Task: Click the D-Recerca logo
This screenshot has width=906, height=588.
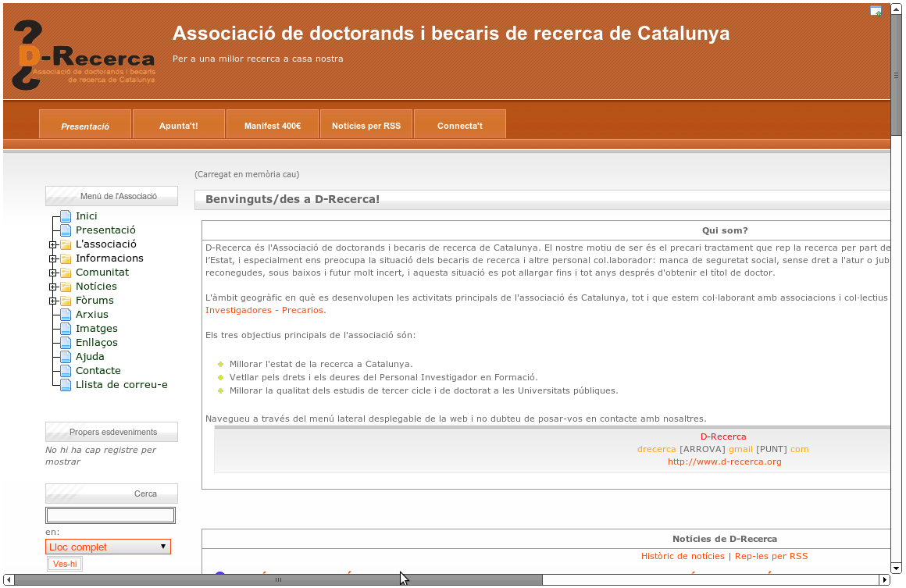Action: click(x=84, y=55)
